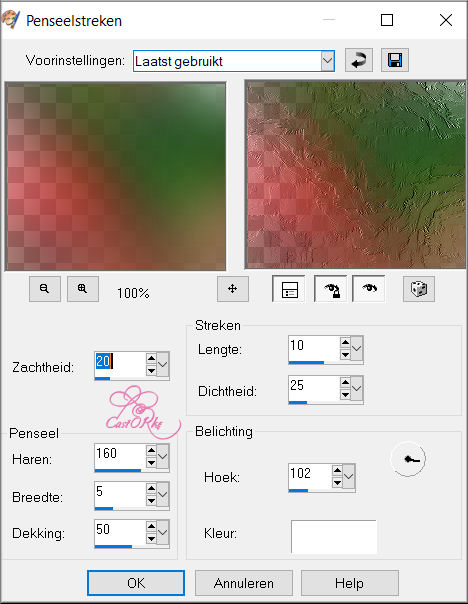Screen dimensions: 468x604
Task: Click inside the Breedte value field
Action: 120,494
